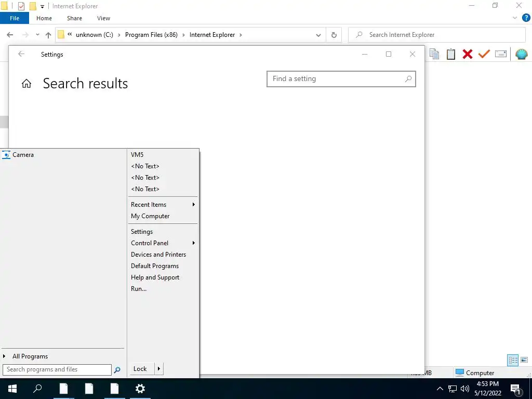Click Program Files (x86) breadcrumb

[151, 35]
